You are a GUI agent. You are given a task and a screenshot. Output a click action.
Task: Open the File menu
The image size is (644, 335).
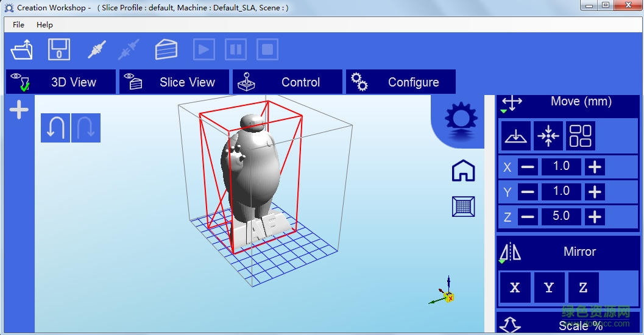click(18, 24)
